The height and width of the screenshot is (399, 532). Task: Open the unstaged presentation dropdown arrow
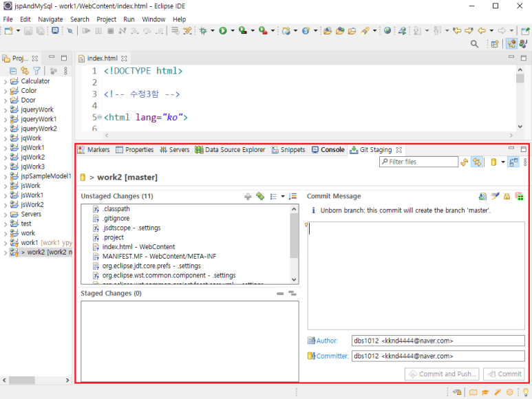pos(282,196)
